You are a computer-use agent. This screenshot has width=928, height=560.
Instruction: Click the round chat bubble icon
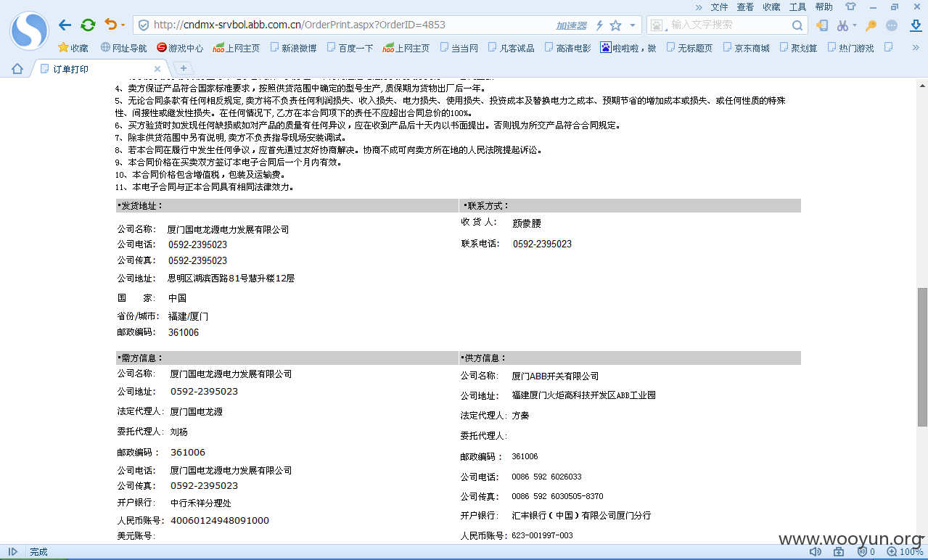click(892, 25)
